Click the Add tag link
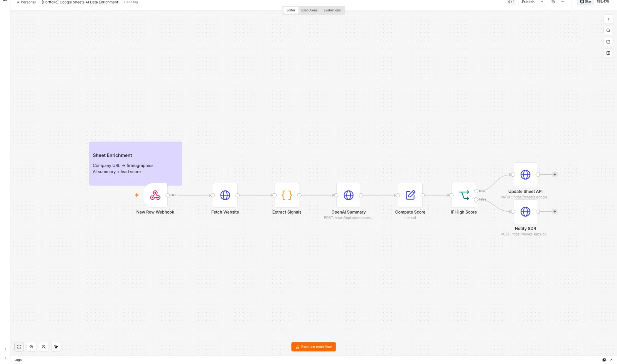 pos(131,2)
